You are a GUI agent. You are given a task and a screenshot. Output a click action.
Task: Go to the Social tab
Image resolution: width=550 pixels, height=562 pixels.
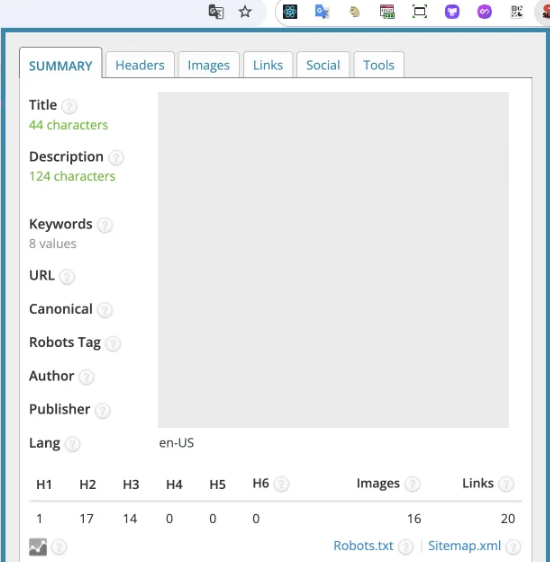click(x=323, y=65)
